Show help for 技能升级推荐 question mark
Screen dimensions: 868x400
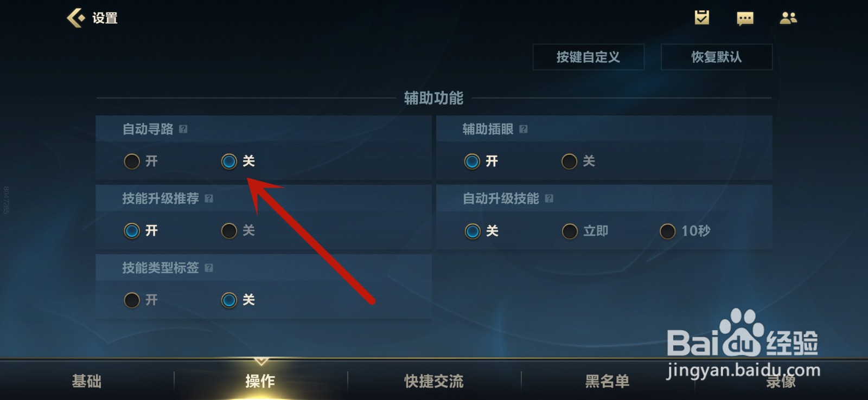coord(209,198)
